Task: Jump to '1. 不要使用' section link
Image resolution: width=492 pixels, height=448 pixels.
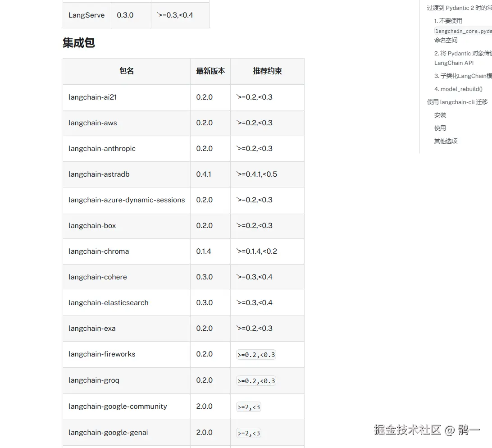Action: tap(448, 21)
